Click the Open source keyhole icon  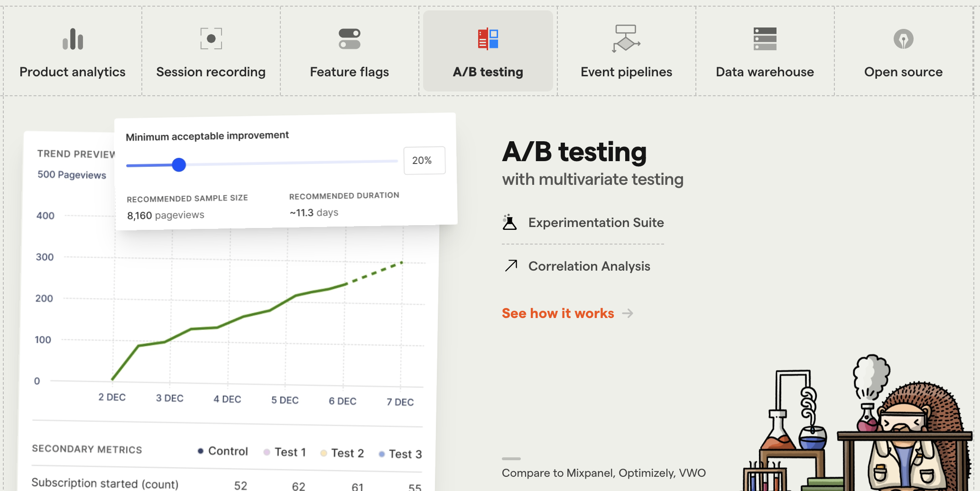[904, 39]
